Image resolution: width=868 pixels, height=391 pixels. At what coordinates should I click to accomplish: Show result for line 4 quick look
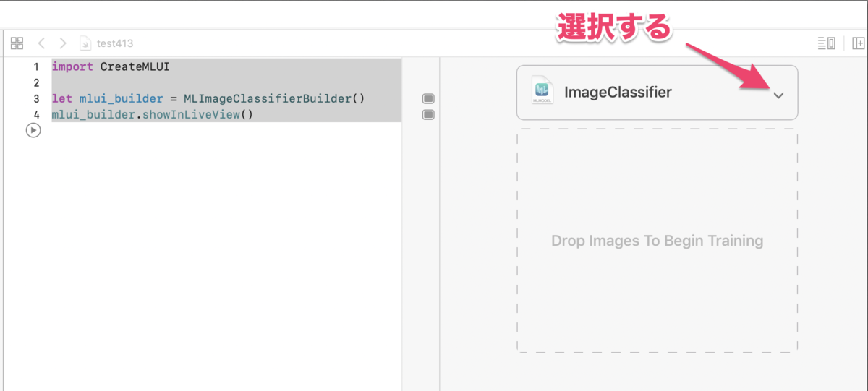[428, 114]
